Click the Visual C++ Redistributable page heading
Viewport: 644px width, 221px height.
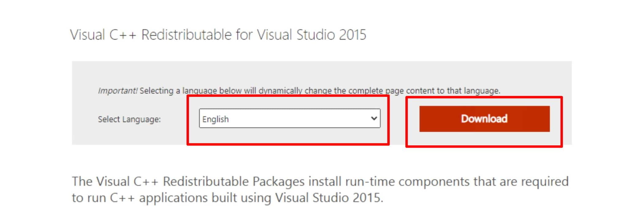218,35
